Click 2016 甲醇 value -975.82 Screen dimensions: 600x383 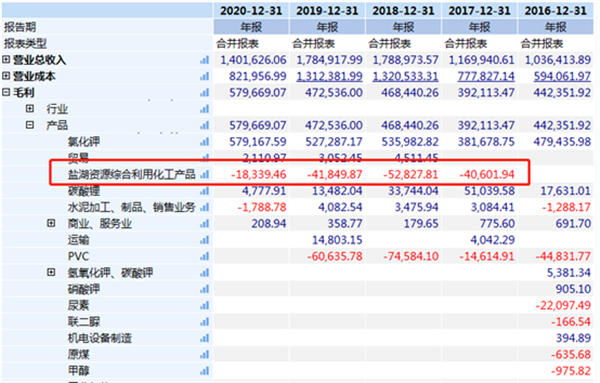pos(571,371)
